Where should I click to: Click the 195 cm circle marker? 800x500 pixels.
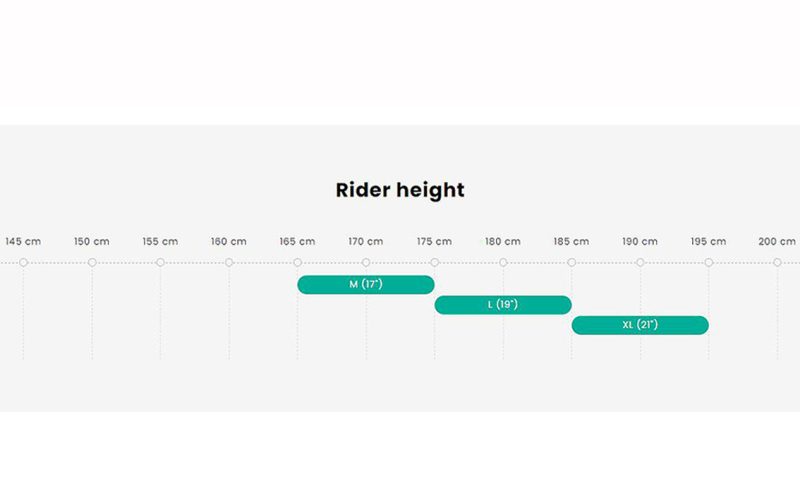tap(709, 262)
